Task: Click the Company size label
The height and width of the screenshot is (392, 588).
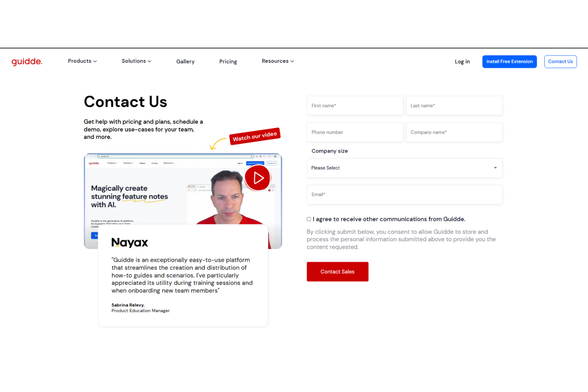Action: pyautogui.click(x=329, y=151)
